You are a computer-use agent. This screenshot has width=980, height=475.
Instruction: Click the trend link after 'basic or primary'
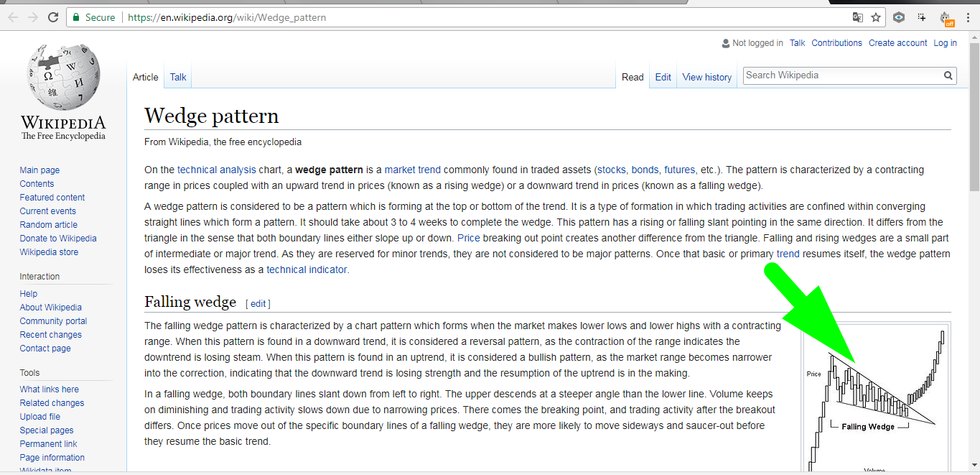[x=788, y=254]
